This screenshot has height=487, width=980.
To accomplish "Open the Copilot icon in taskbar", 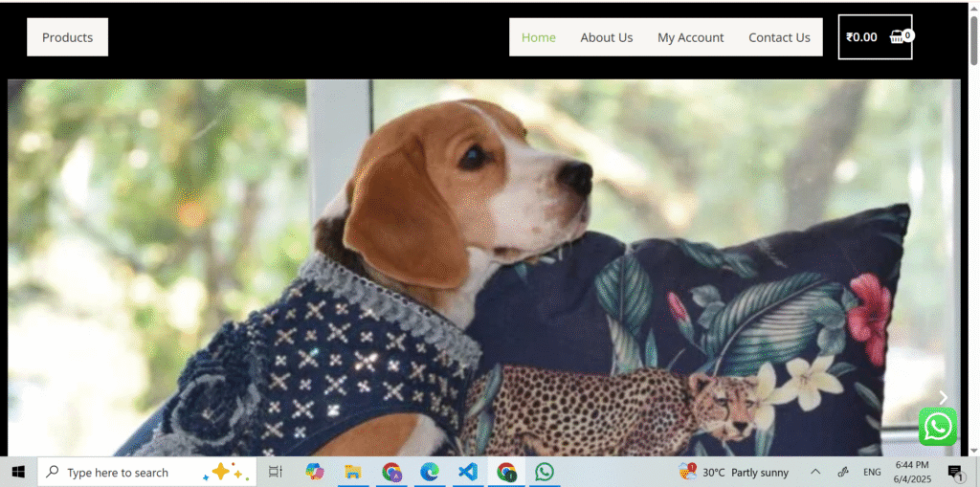I will tap(314, 472).
